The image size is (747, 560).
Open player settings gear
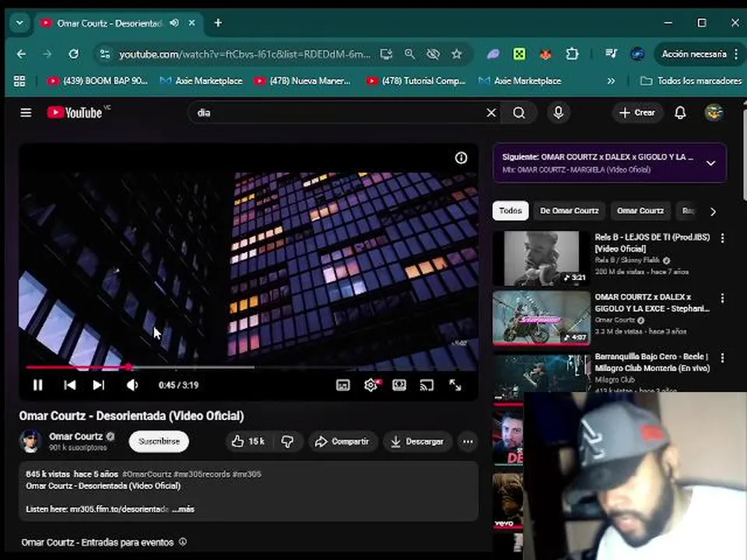371,385
